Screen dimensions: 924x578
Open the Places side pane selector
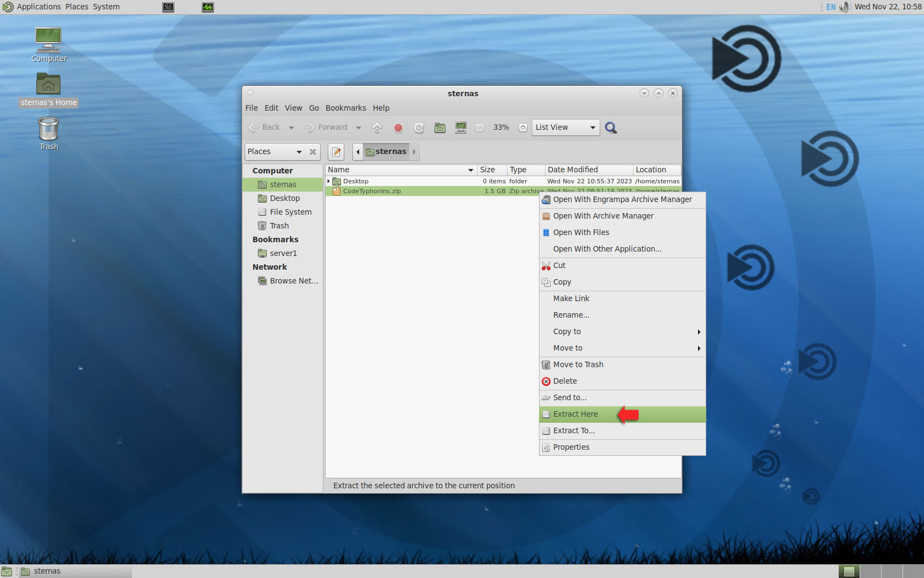tap(274, 152)
